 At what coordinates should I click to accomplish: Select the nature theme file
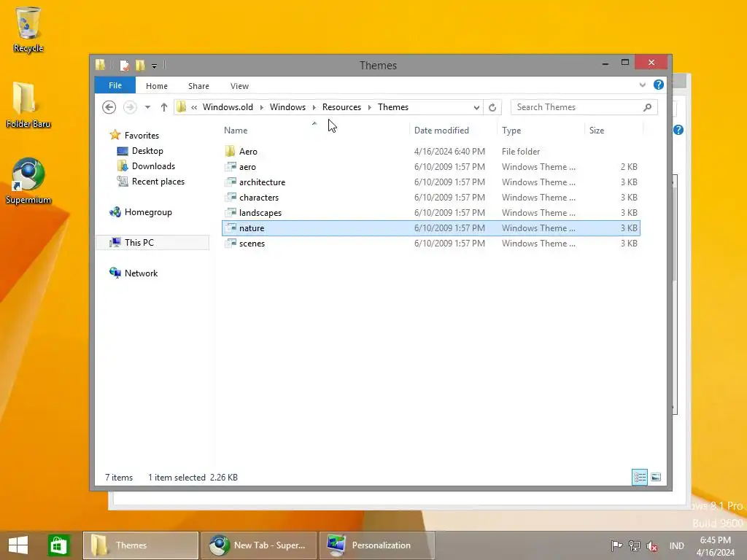coord(431,228)
